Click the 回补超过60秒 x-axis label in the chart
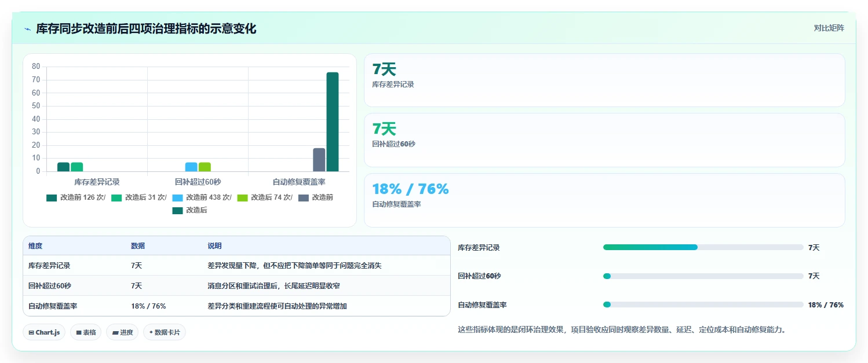Image resolution: width=868 pixels, height=363 pixels. click(198, 182)
